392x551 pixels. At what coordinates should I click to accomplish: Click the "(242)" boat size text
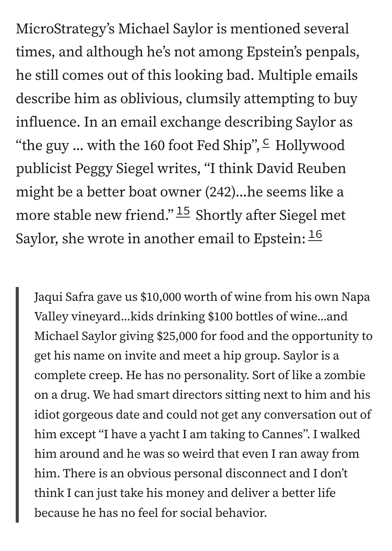coord(219,192)
